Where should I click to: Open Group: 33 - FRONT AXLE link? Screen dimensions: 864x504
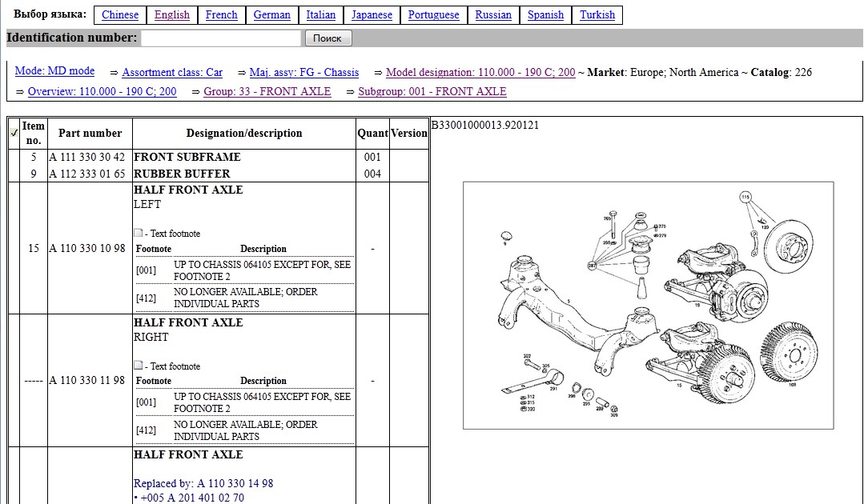[267, 91]
